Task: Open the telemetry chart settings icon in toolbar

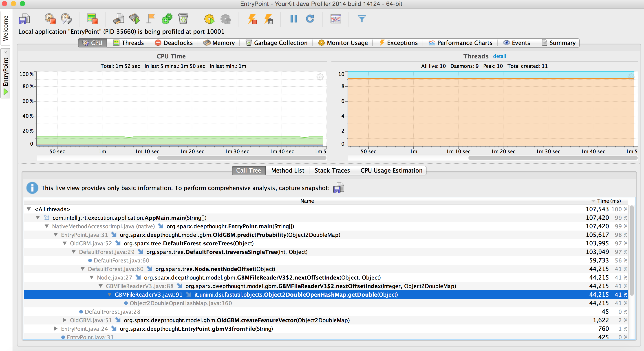Action: pos(336,19)
